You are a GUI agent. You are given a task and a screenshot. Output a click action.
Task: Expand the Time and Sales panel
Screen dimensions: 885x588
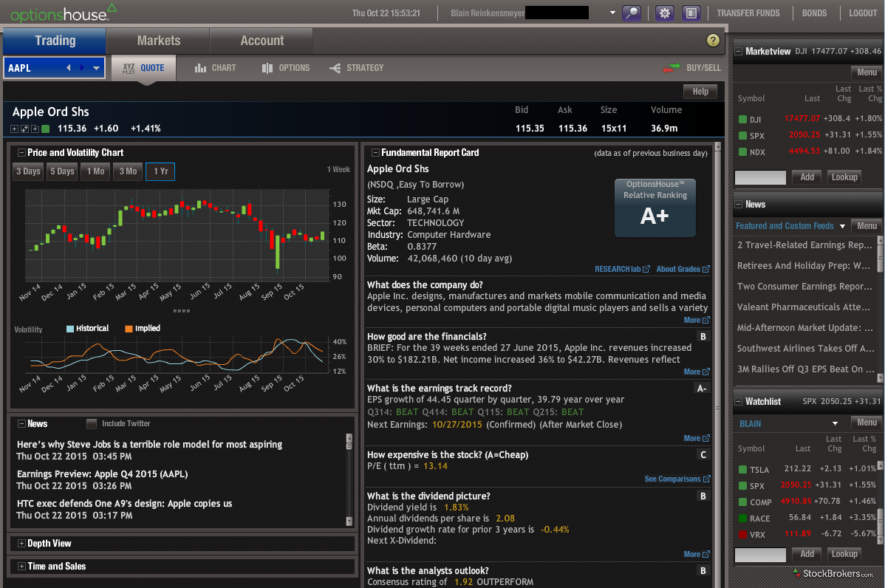21,566
